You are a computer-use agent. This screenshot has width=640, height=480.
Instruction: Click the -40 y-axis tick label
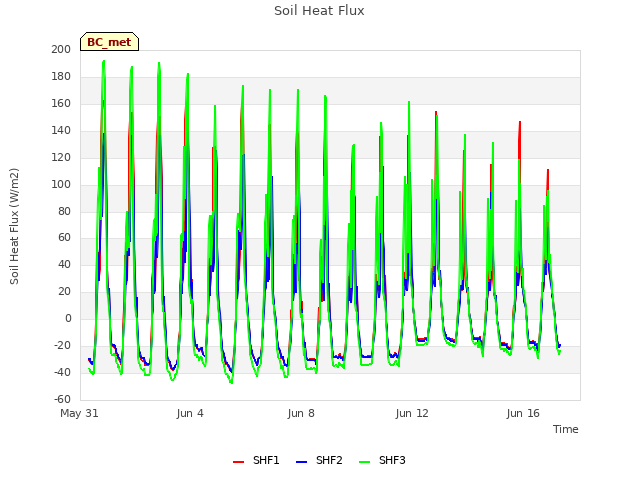point(62,372)
